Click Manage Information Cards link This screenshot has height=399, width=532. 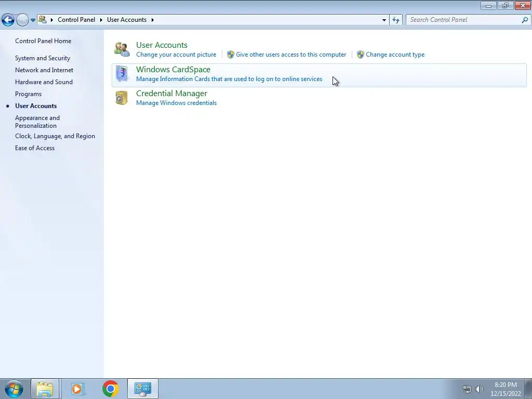(x=229, y=79)
